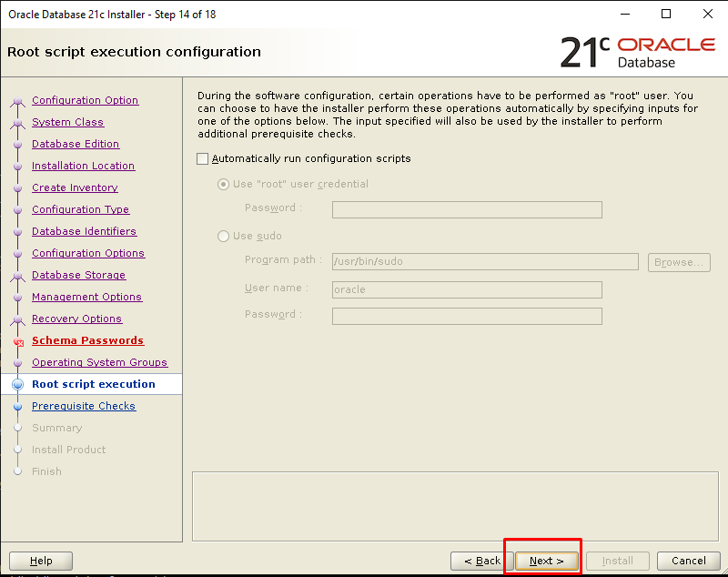728x577 pixels.
Task: Click the sudo Password input field
Action: coord(467,316)
